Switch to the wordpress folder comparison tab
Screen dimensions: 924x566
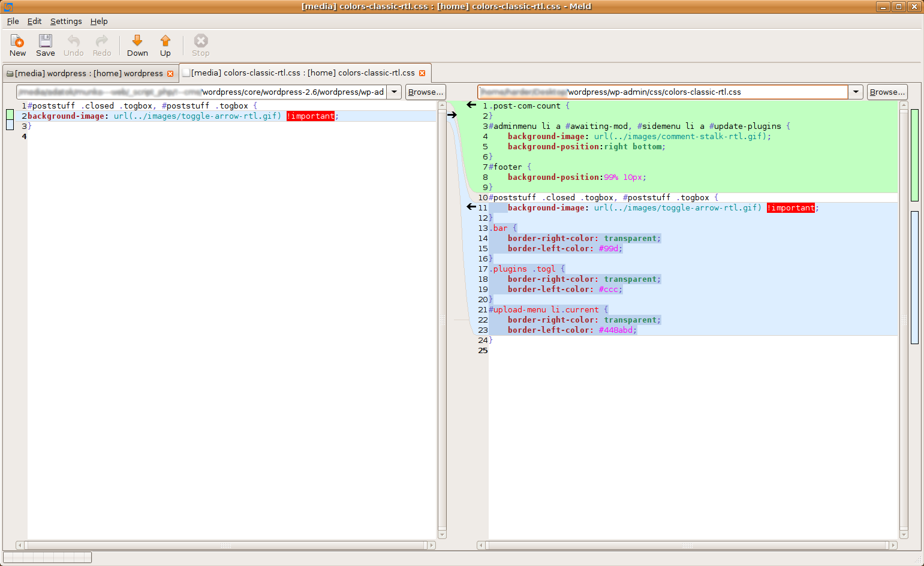(x=89, y=74)
